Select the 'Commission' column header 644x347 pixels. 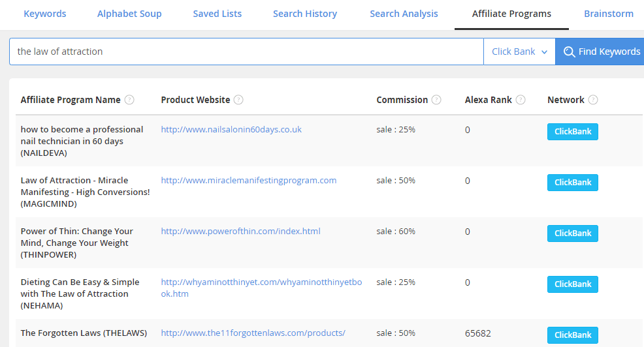point(402,100)
